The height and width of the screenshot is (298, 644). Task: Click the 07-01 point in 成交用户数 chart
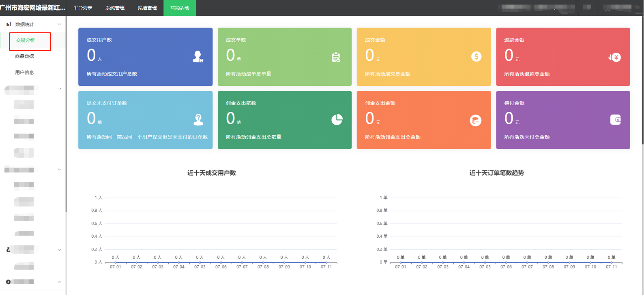[x=116, y=262]
